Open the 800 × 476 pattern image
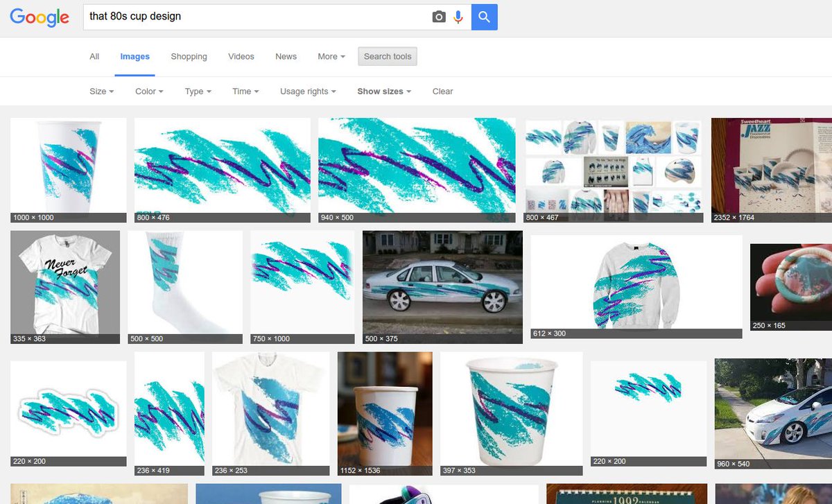This screenshot has height=504, width=832. point(223,170)
